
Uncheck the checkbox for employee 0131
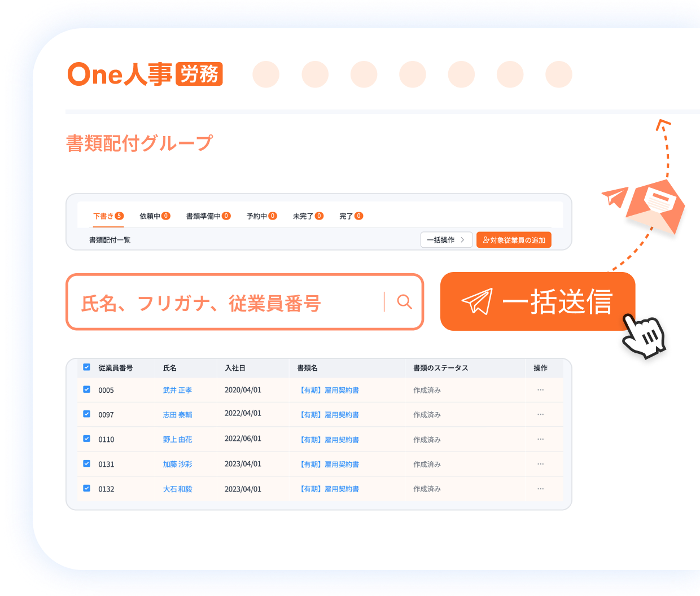(x=87, y=464)
